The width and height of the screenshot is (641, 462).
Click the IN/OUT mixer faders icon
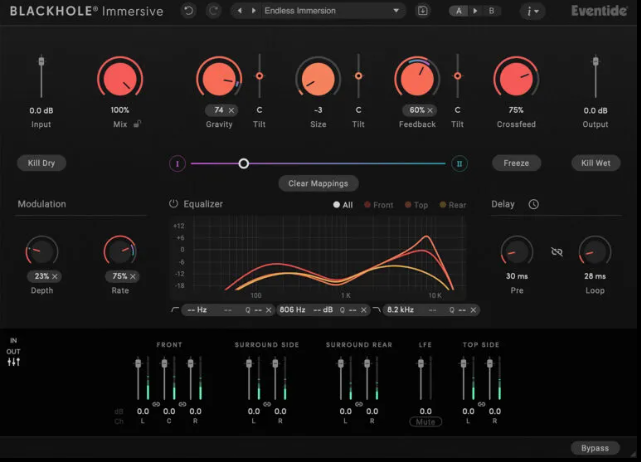point(13,362)
